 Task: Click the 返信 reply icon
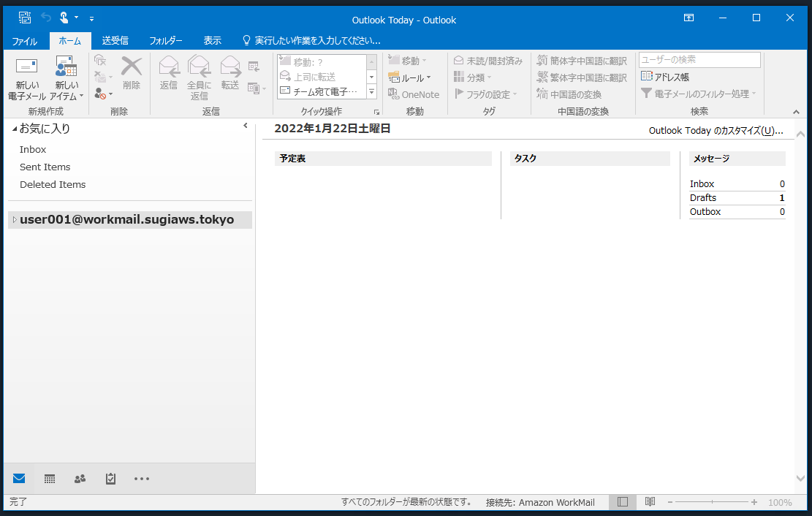point(169,73)
